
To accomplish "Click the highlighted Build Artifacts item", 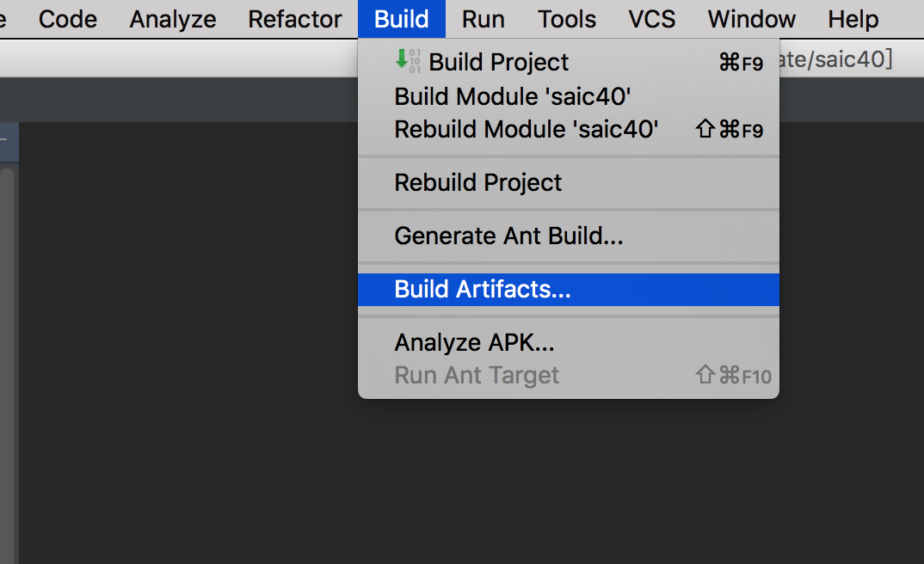I will (482, 290).
